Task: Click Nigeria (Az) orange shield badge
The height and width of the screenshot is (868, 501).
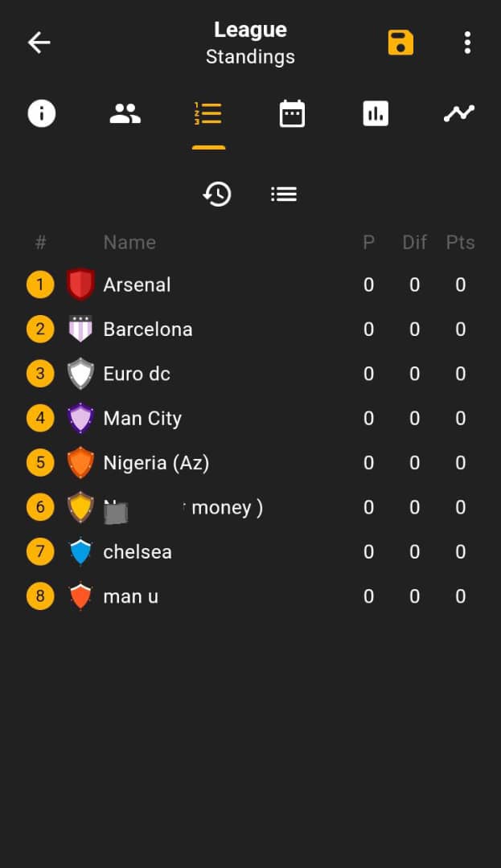Action: [x=80, y=463]
